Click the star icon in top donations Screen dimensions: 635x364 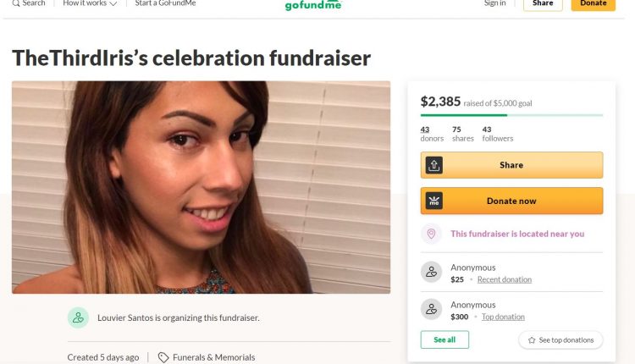(532, 340)
